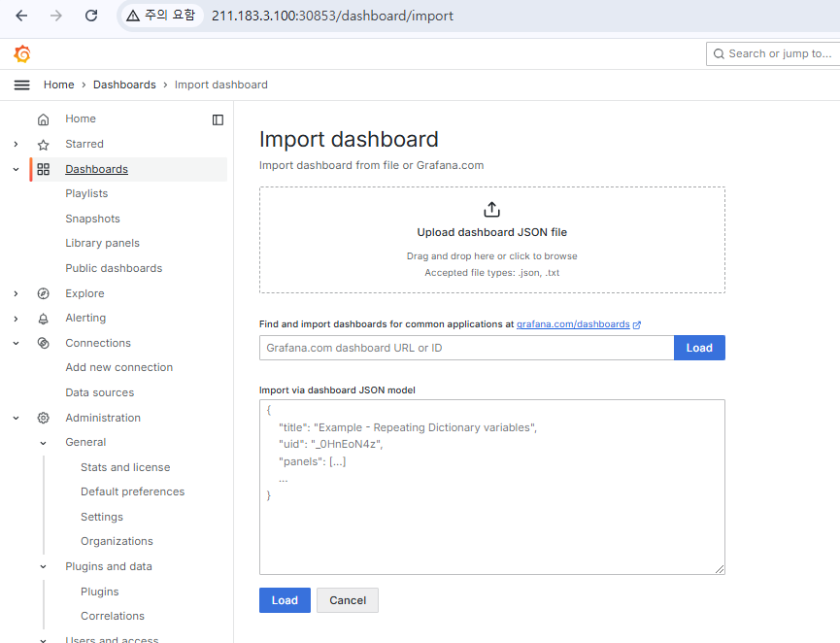Open Playlists
The width and height of the screenshot is (840, 643).
coord(86,193)
